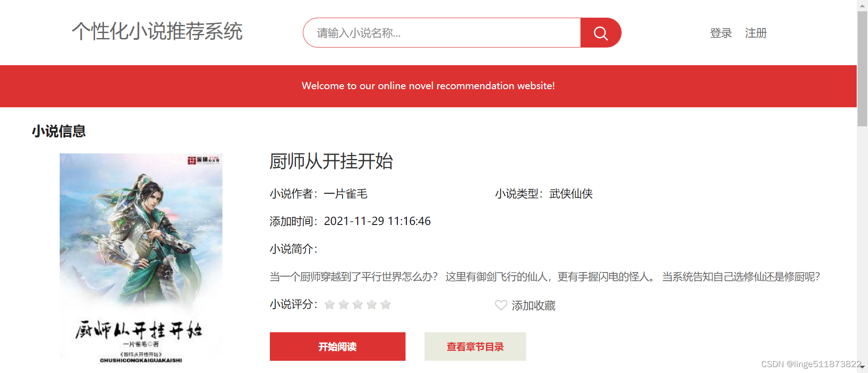Rate the novel three stars
Viewport: 868px width, 373px height.
click(x=358, y=305)
